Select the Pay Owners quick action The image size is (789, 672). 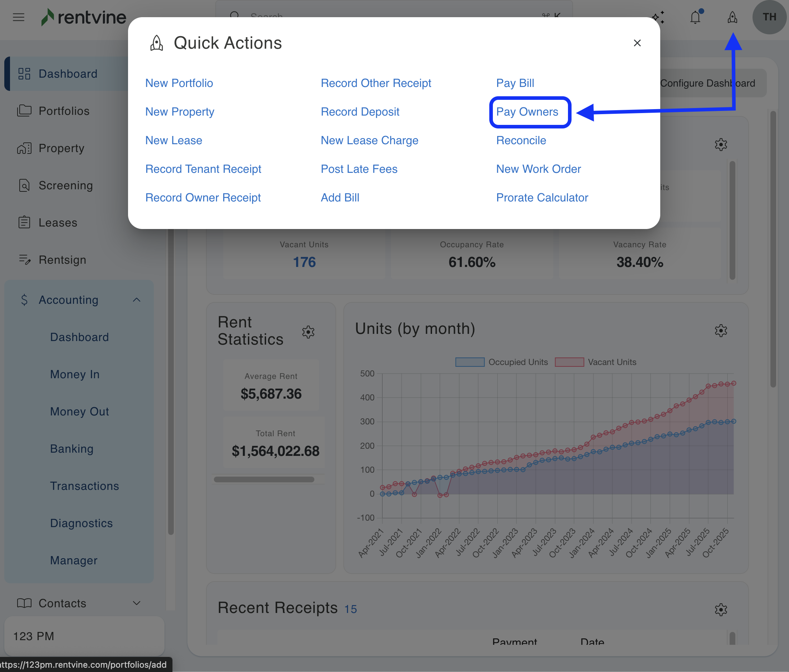tap(527, 112)
